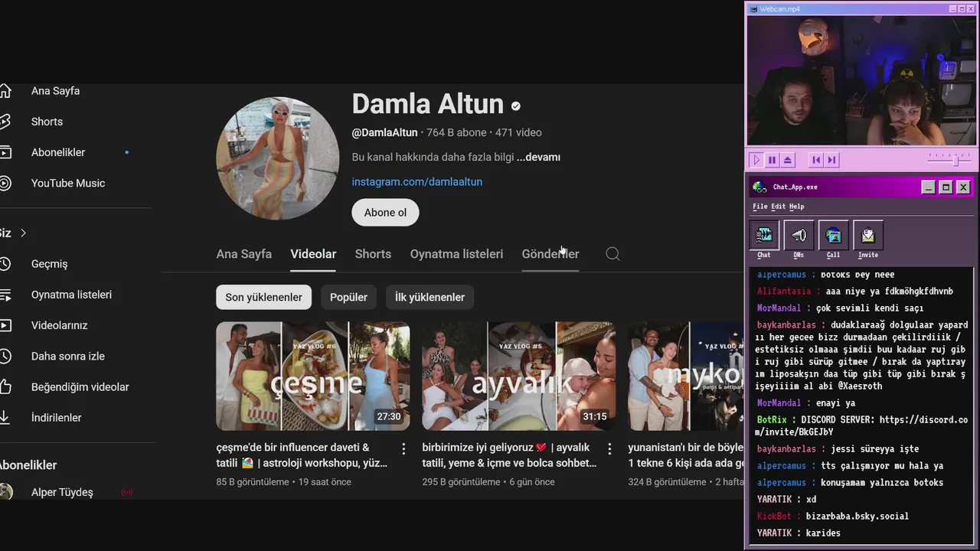Viewport: 980px width, 551px height.
Task: Open instagram.com/damlaaltun link
Action: [417, 181]
